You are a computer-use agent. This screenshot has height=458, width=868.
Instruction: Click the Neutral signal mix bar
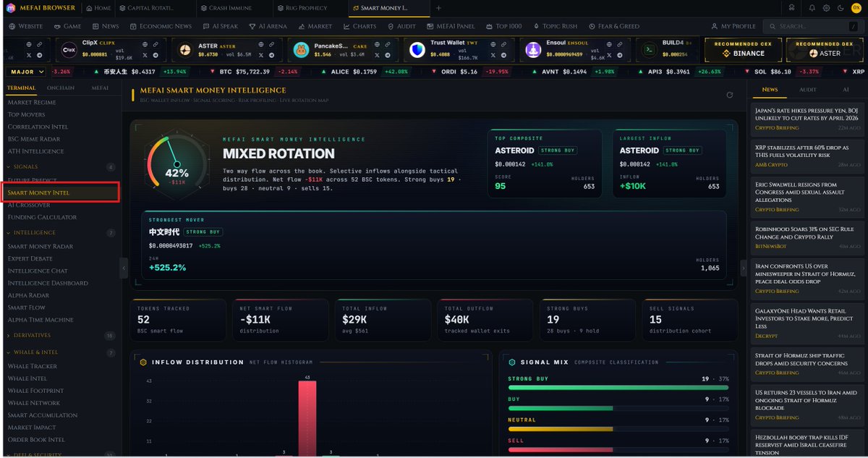[618, 428]
